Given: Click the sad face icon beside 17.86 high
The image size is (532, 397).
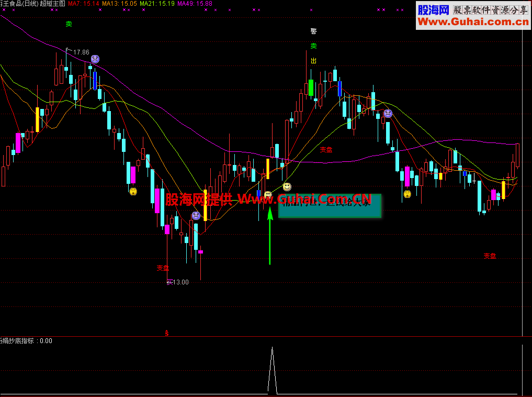Looking at the screenshot, I should pos(95,59).
